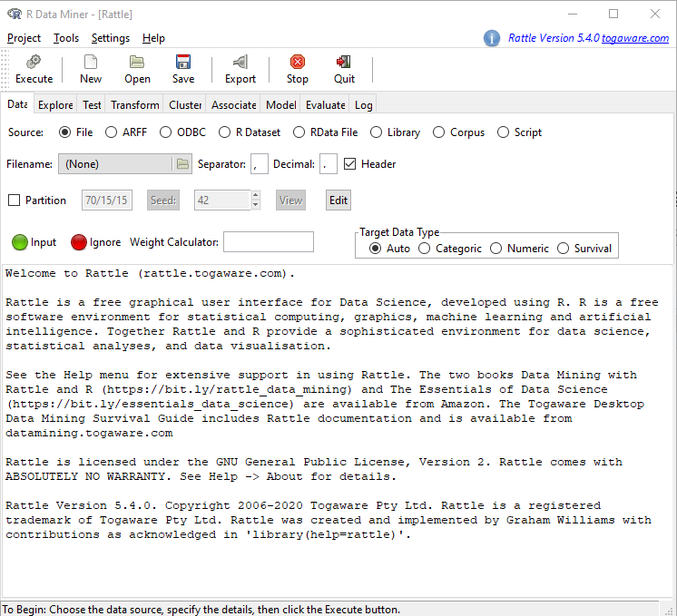
Task: Click the blue info icon
Action: tap(492, 38)
